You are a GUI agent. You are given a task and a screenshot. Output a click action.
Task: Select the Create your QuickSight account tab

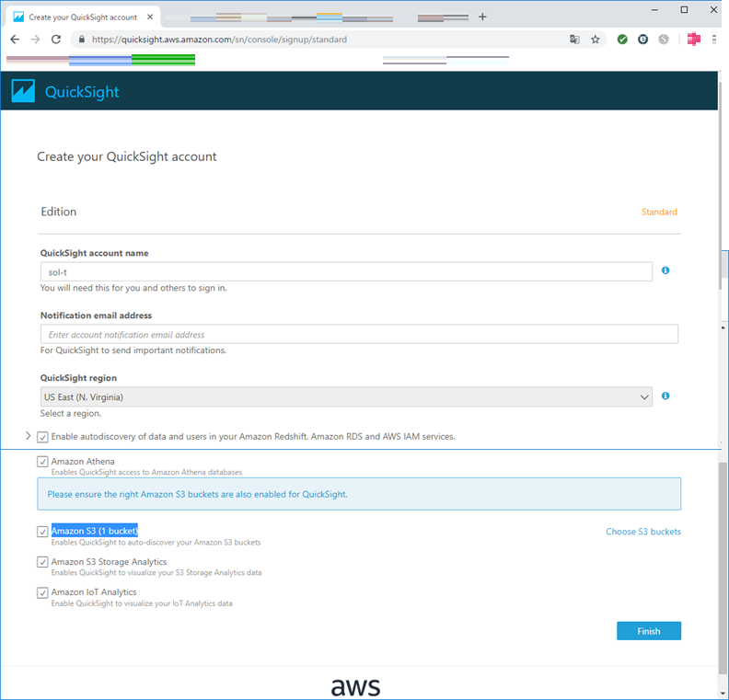[x=82, y=17]
